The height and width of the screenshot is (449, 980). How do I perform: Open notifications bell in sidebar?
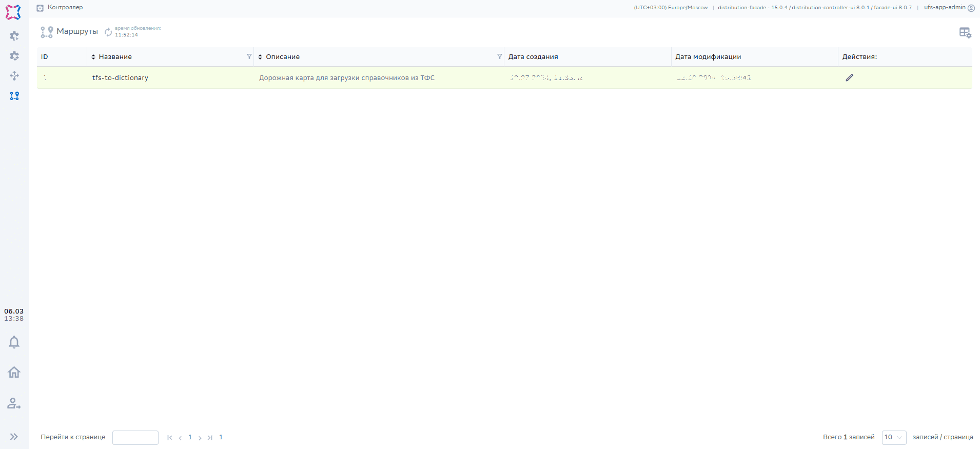14,342
